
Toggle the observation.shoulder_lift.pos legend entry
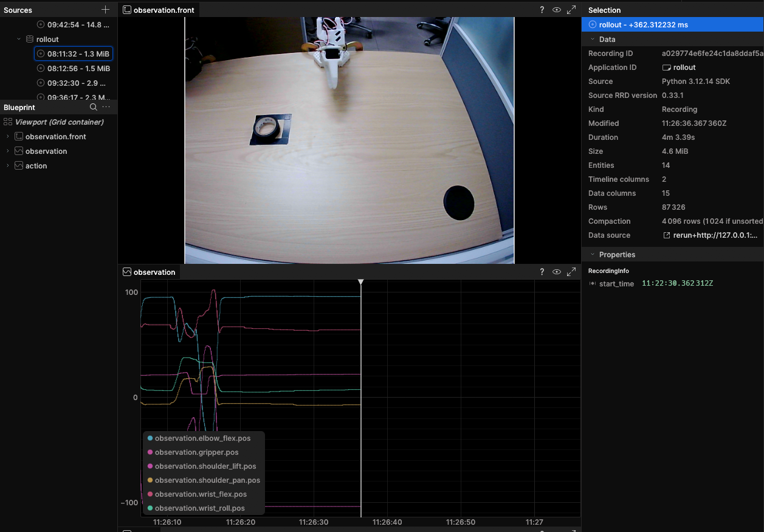tap(205, 466)
